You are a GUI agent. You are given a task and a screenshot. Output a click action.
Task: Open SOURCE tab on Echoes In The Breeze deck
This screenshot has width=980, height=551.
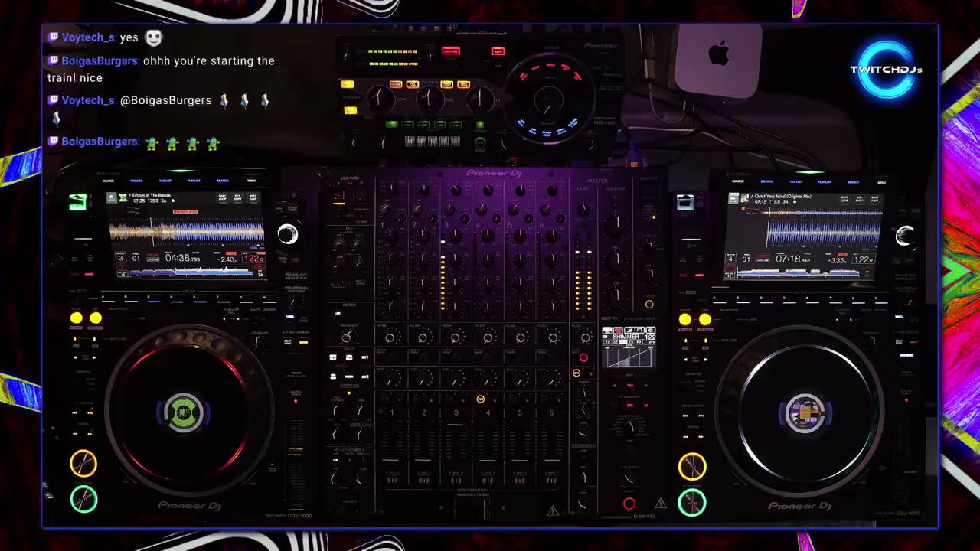108,181
